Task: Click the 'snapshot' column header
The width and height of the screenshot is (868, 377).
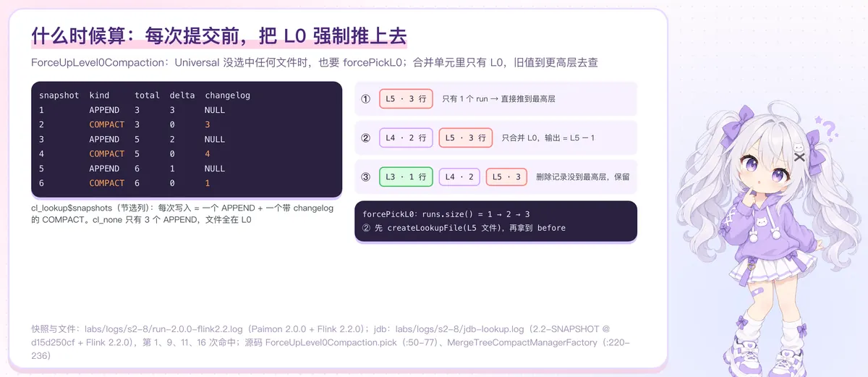Action: (59, 96)
